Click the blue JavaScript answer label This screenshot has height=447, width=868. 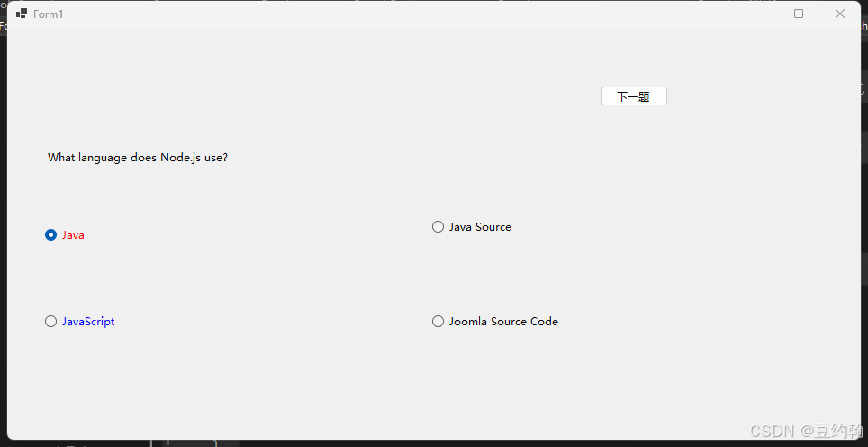coord(88,321)
